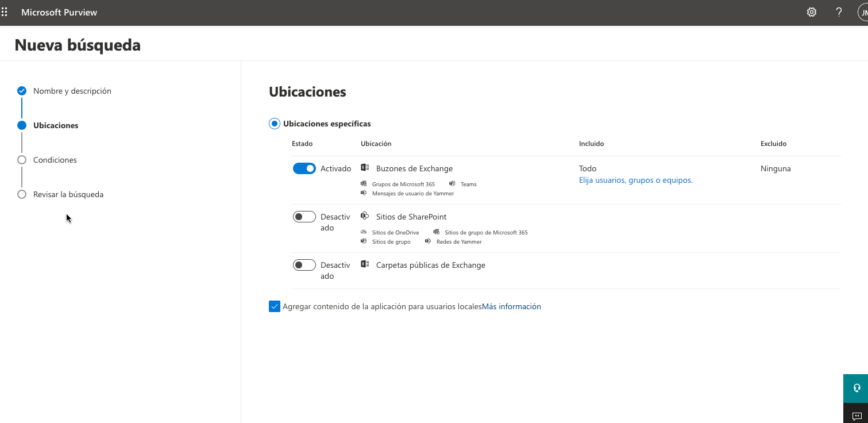The height and width of the screenshot is (423, 868).
Task: Click the Microsoft Purview title
Action: pos(59,12)
